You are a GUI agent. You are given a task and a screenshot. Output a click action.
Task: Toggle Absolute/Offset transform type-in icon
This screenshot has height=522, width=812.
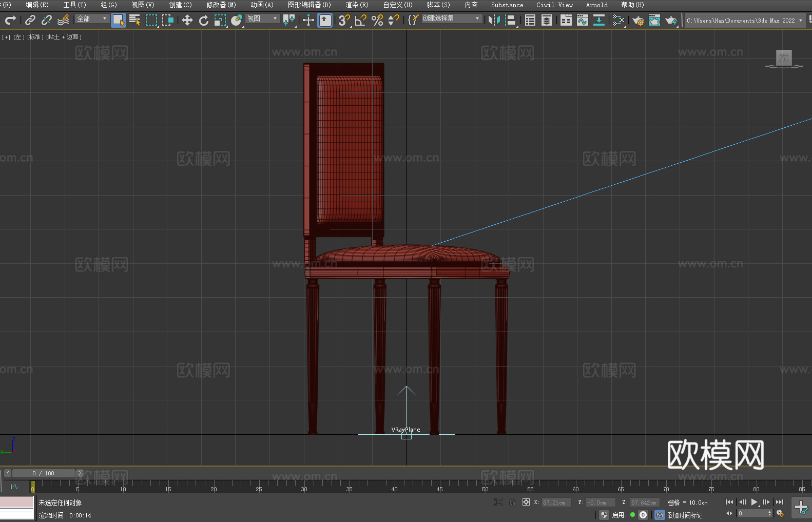tap(526, 502)
